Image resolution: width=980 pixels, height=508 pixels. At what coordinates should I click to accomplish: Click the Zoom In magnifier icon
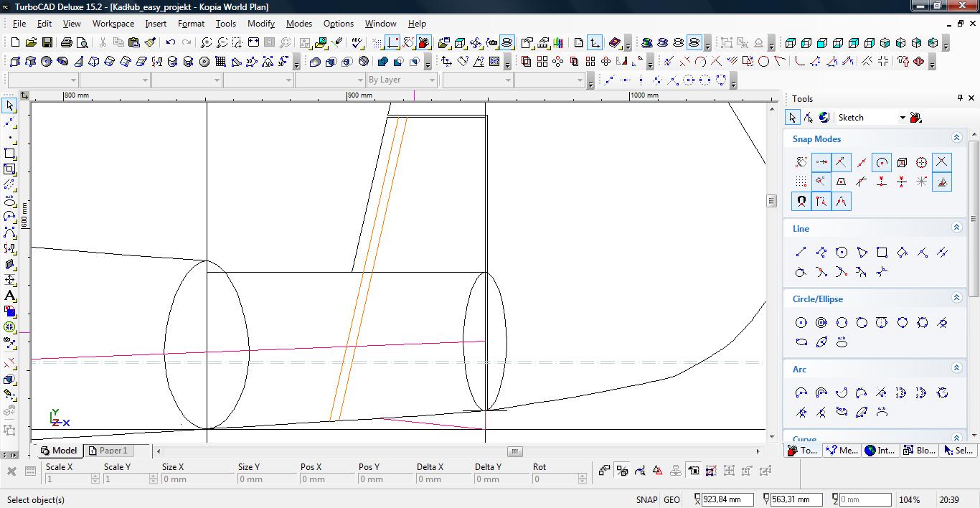pyautogui.click(x=206, y=43)
